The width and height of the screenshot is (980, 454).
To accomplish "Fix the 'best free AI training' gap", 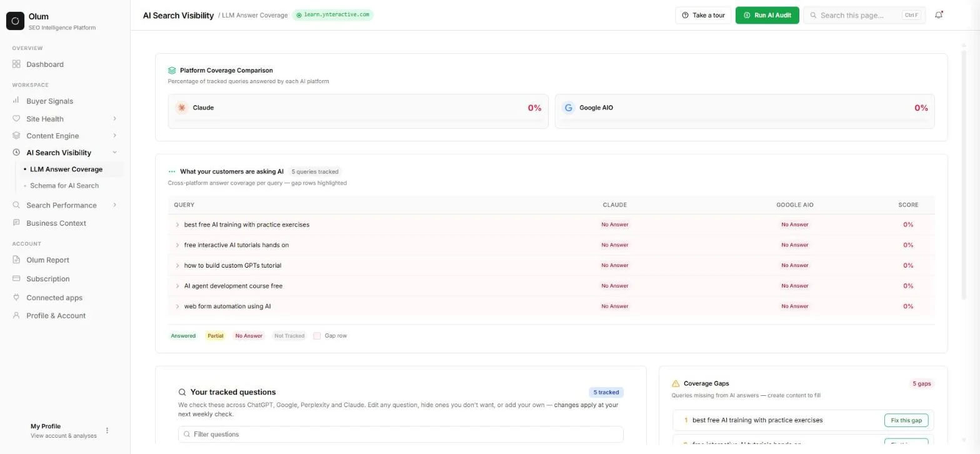I will pyautogui.click(x=906, y=420).
